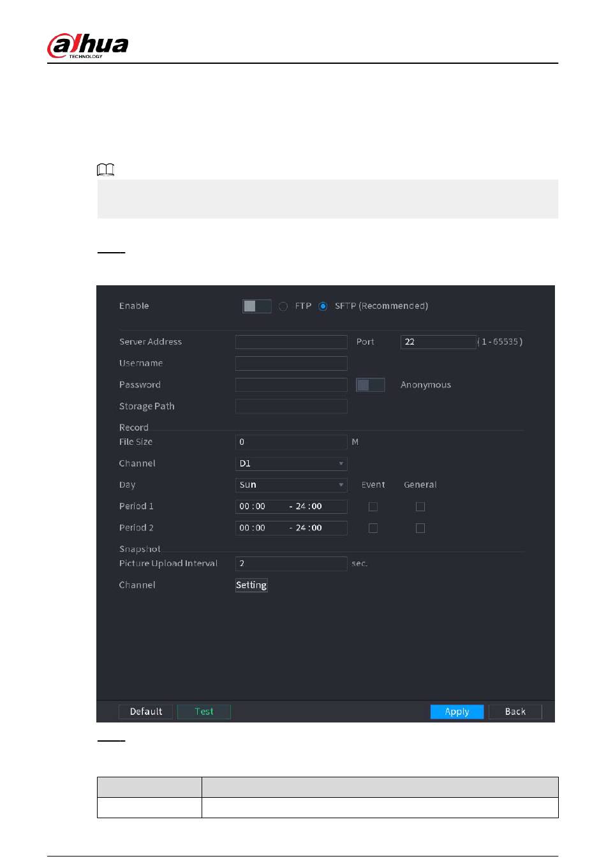
Task: Click the Port field showing 22
Action: pos(438,342)
